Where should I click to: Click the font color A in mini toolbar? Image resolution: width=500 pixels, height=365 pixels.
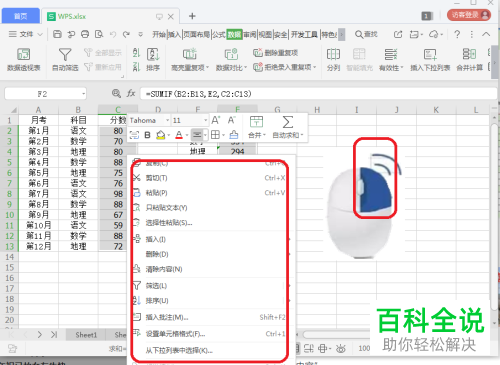coord(179,135)
